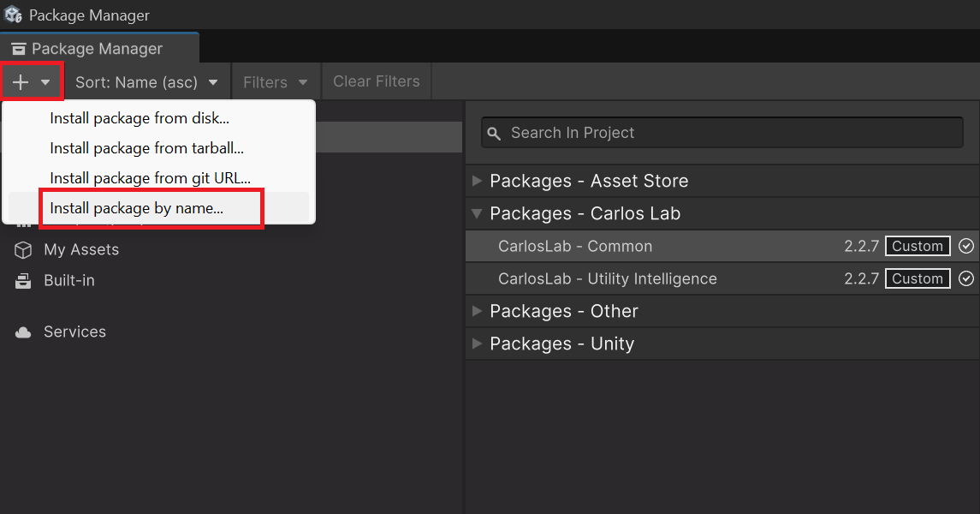Click the installed checkmark for CarlosLab - Utility Intelligence
Screen dimensions: 980x514
coord(966,278)
